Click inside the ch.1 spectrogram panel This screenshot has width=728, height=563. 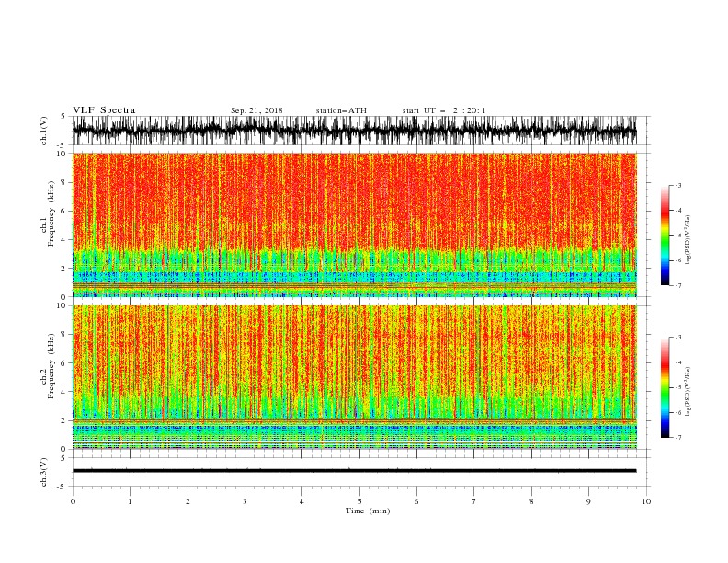pyautogui.click(x=354, y=224)
